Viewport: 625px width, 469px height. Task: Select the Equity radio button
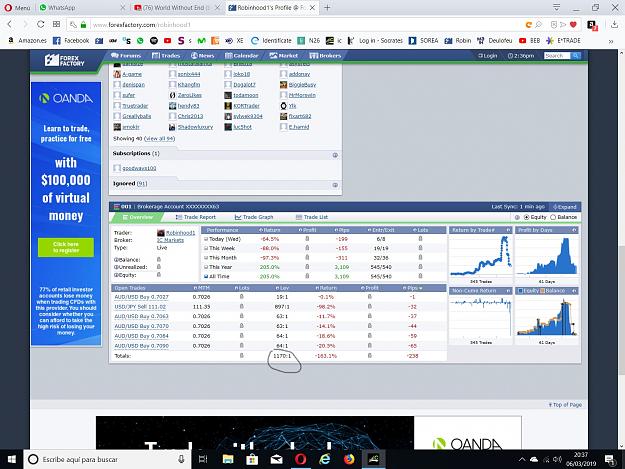[527, 217]
